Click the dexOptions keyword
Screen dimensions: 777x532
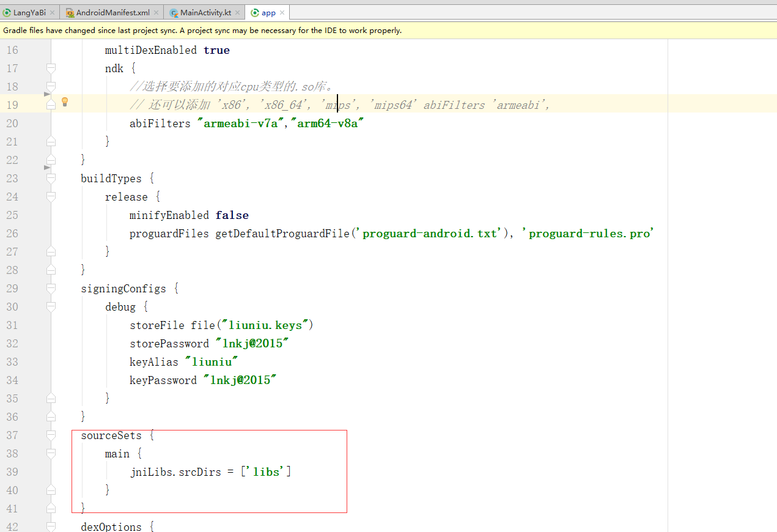tap(111, 527)
